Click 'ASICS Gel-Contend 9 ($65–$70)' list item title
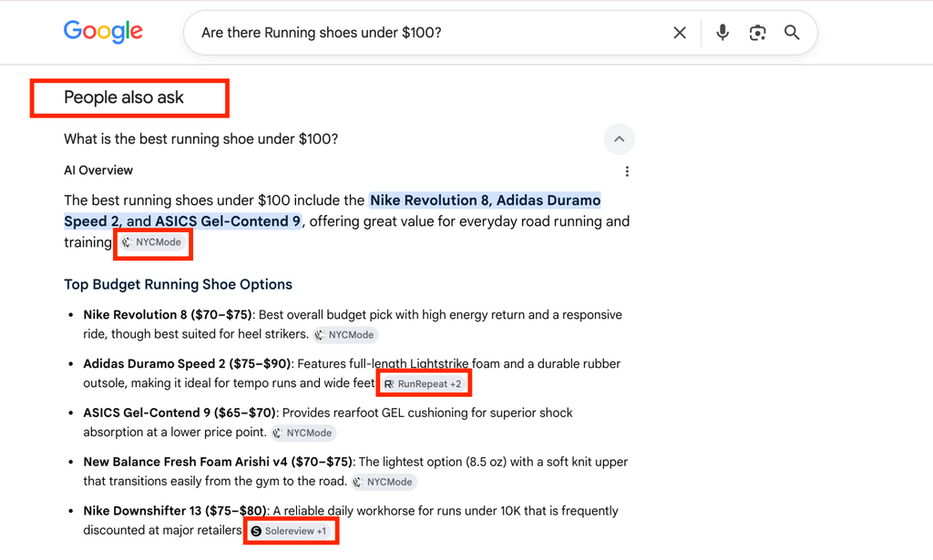This screenshot has width=933, height=560. click(x=179, y=412)
